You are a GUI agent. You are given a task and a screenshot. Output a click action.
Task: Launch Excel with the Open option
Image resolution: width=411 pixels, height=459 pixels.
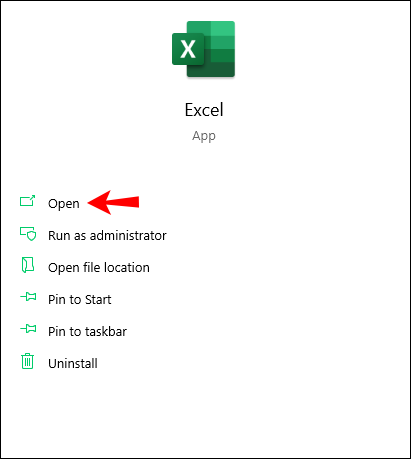(64, 203)
